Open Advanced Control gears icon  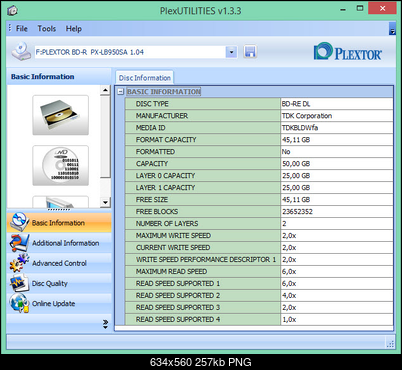pyautogui.click(x=19, y=263)
